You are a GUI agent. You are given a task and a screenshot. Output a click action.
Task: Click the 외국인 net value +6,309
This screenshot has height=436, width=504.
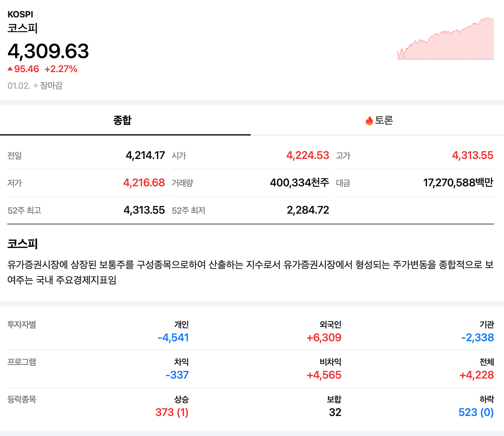pyautogui.click(x=324, y=337)
